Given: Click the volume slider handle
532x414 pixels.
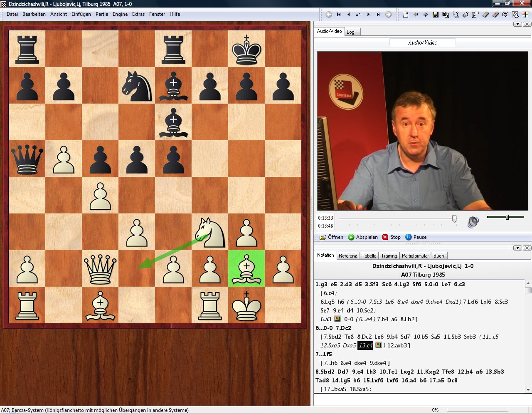Looking at the screenshot, I should (x=507, y=217).
